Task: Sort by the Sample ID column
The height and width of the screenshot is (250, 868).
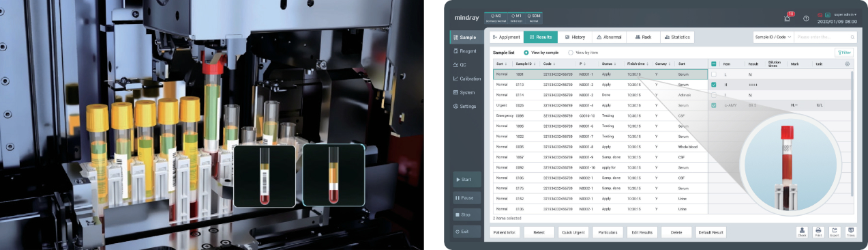Action: (x=525, y=64)
